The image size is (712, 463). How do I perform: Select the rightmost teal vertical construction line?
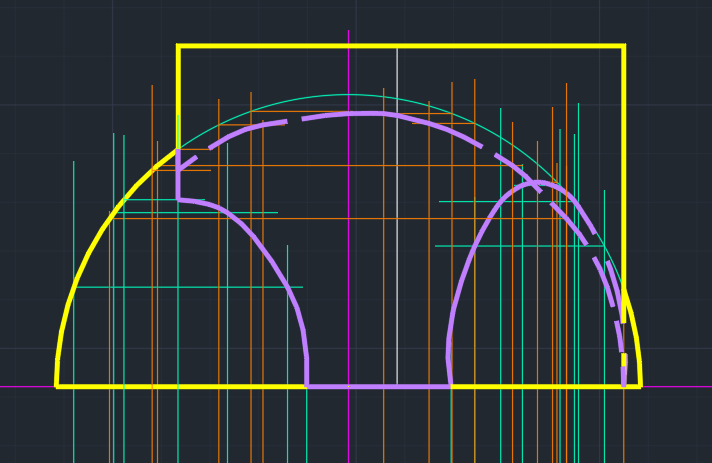604,326
